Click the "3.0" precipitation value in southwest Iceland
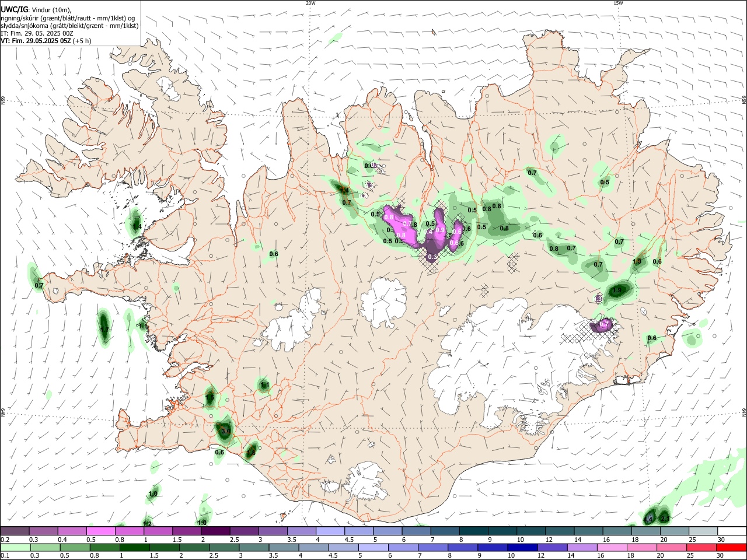 (226, 431)
